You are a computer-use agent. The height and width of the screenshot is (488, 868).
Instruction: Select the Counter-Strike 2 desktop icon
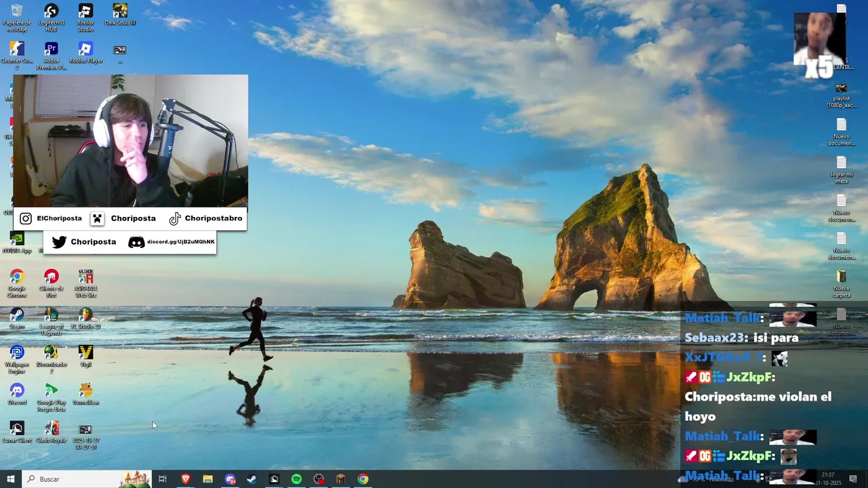coord(17,56)
